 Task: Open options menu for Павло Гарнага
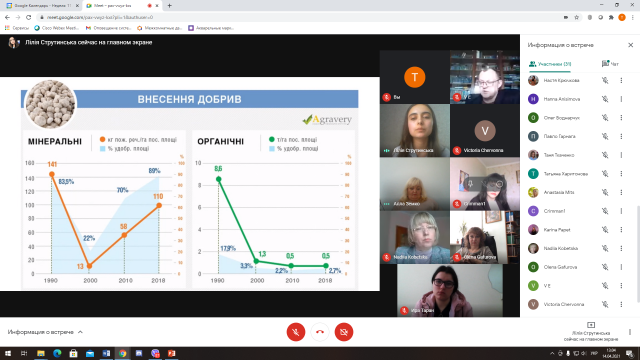point(621,136)
